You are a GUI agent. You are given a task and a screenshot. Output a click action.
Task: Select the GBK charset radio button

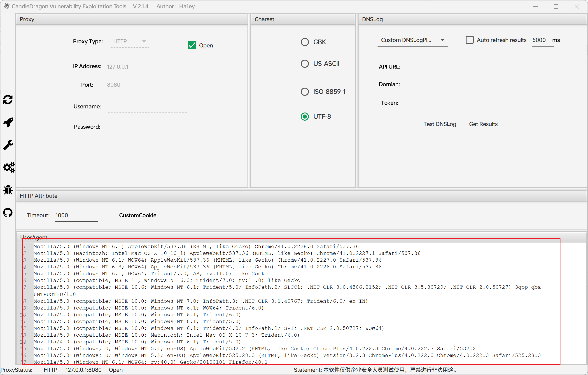tap(304, 42)
